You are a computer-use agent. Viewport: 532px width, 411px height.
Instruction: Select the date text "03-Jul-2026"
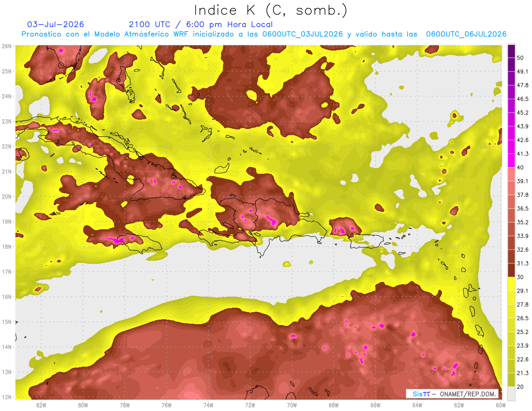click(55, 24)
